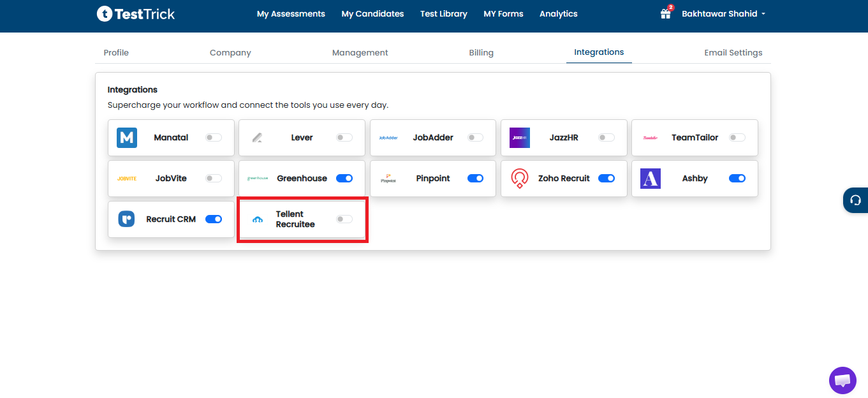Click the JobAdder card label
This screenshot has width=868, height=398.
433,138
